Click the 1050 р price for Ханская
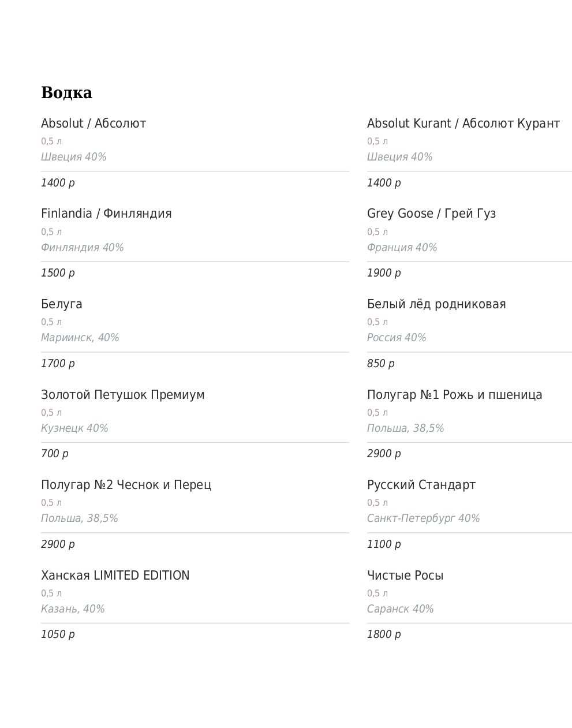This screenshot has height=728, width=572. click(x=58, y=634)
